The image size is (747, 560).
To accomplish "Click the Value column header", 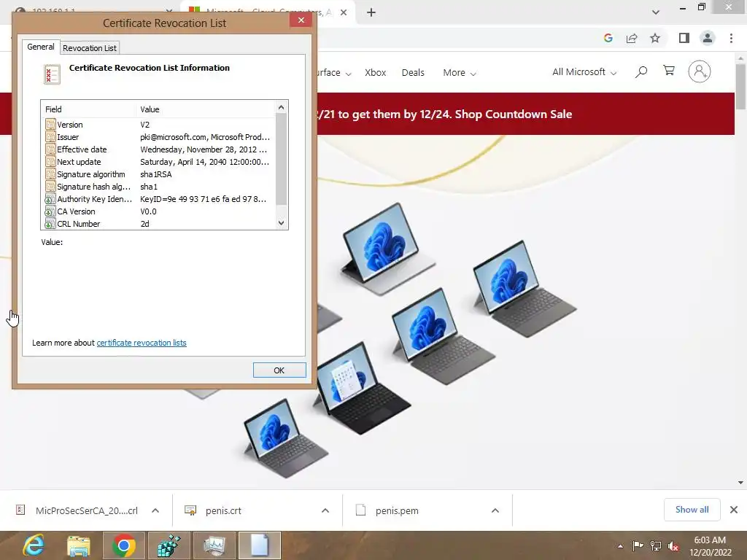I will tap(205, 109).
